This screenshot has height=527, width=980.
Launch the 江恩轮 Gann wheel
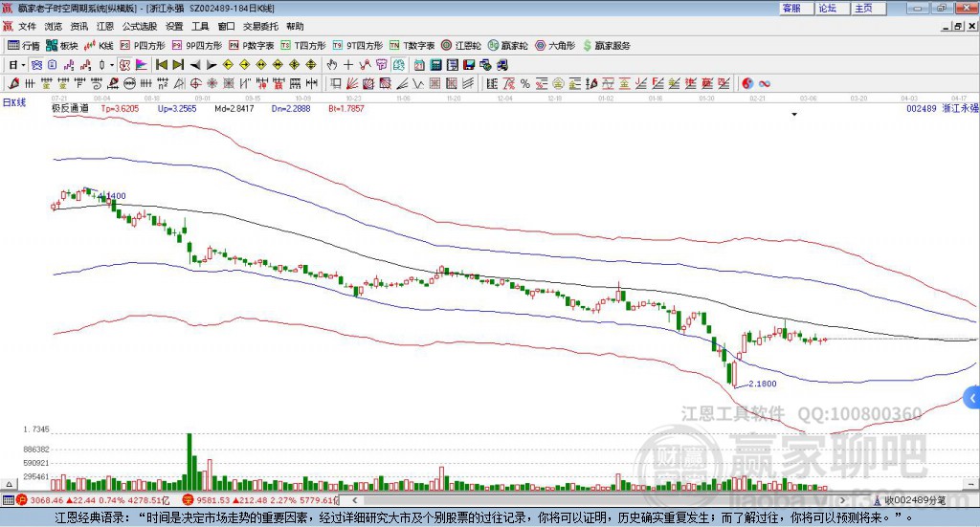coord(461,46)
